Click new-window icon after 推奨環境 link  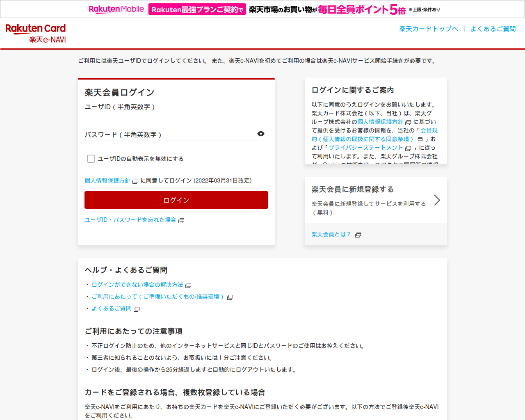[230, 297]
